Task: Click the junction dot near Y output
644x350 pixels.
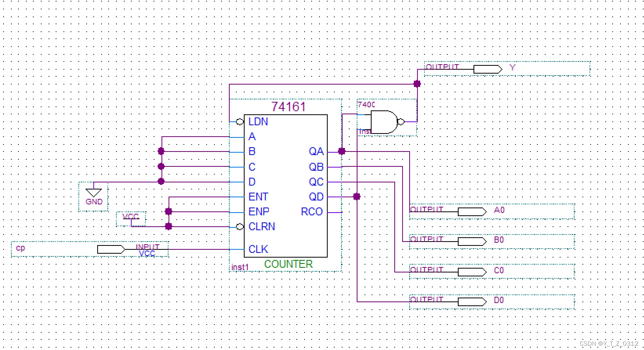Action: tap(417, 84)
